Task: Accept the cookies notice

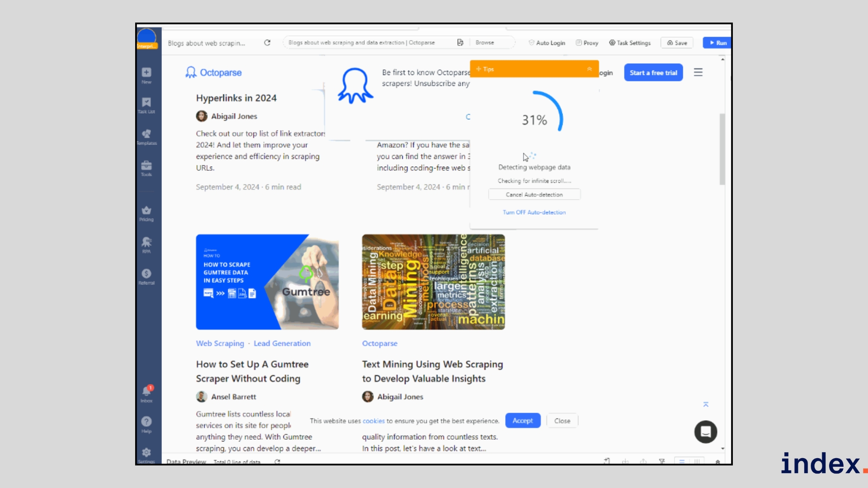Action: tap(523, 421)
